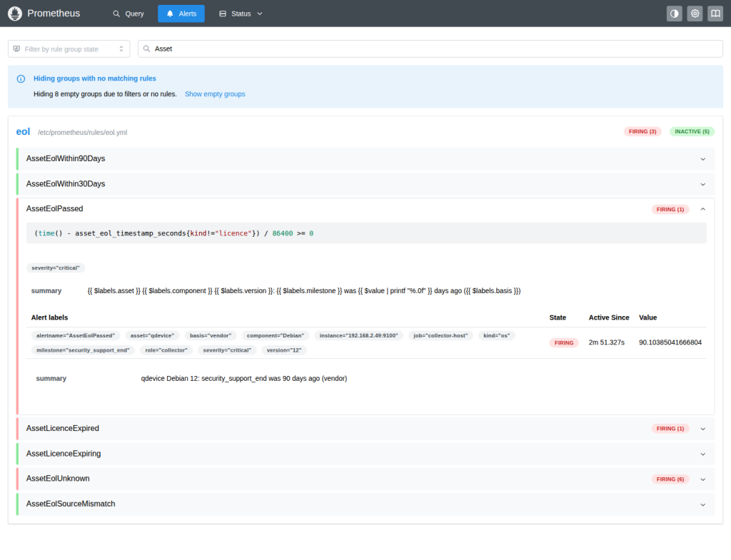
Task: Click the asset="qdevice" label
Action: point(152,335)
